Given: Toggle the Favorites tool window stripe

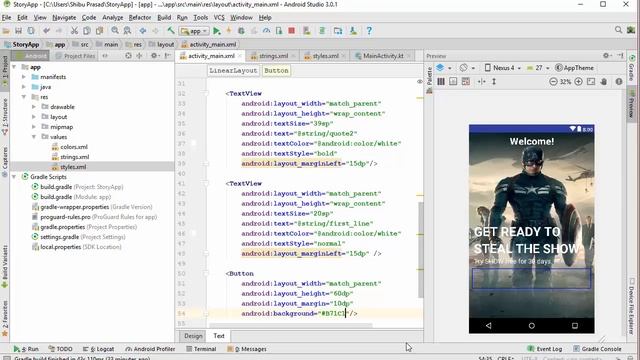Looking at the screenshot, I should coord(5,318).
